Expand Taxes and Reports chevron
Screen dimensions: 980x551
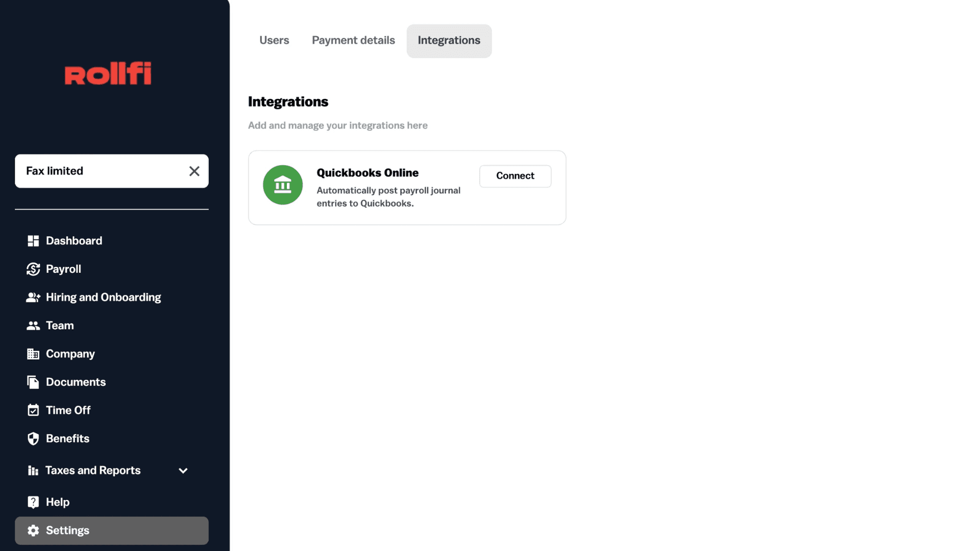tap(183, 470)
